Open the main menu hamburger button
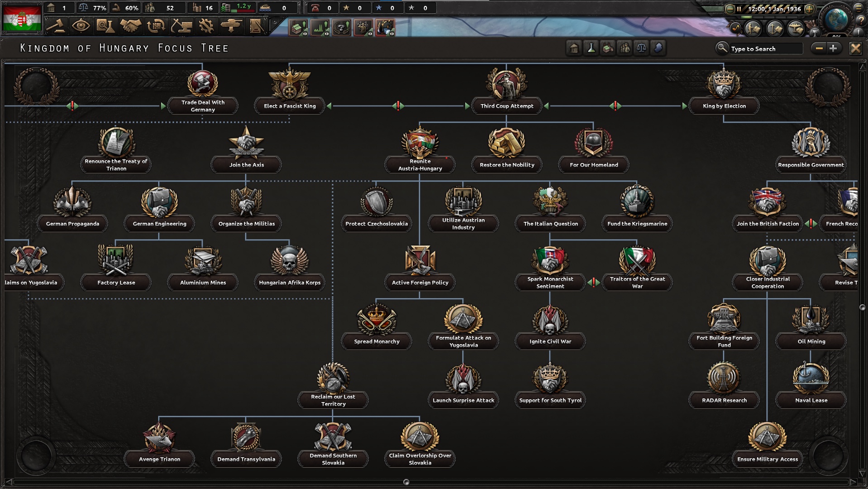The height and width of the screenshot is (489, 868). click(x=859, y=7)
